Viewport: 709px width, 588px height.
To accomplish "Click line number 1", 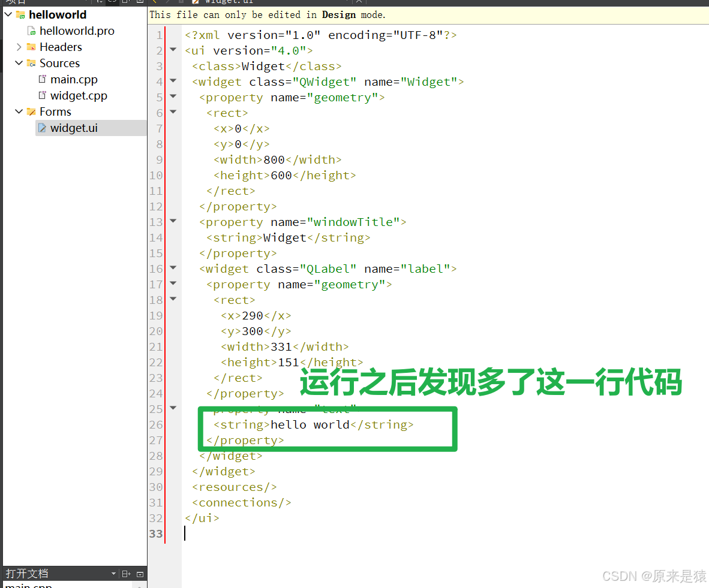I will (x=159, y=35).
